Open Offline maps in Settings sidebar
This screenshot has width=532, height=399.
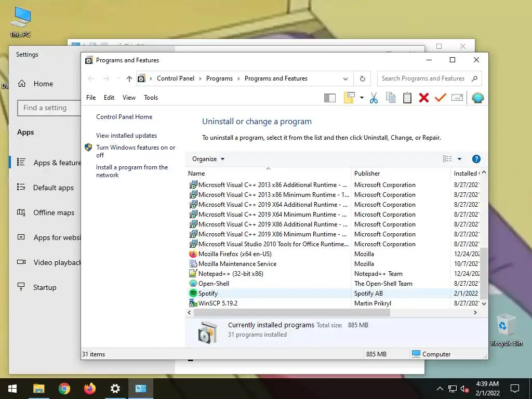[46, 212]
